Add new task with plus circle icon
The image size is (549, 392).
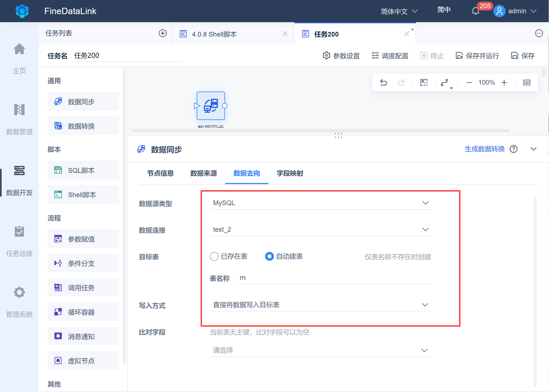tap(162, 33)
